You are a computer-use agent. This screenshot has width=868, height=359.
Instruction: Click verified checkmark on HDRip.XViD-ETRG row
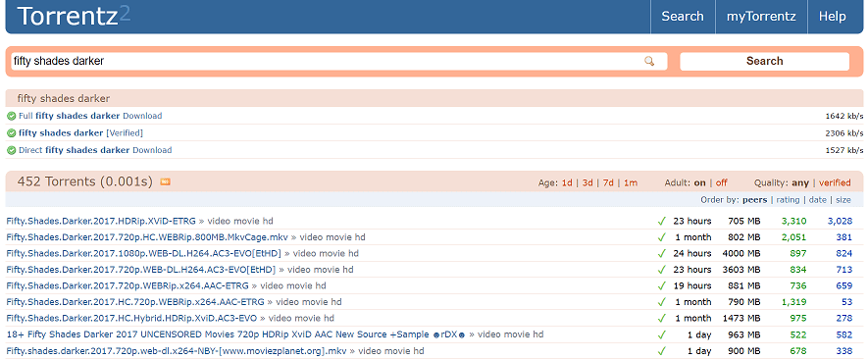tap(661, 221)
